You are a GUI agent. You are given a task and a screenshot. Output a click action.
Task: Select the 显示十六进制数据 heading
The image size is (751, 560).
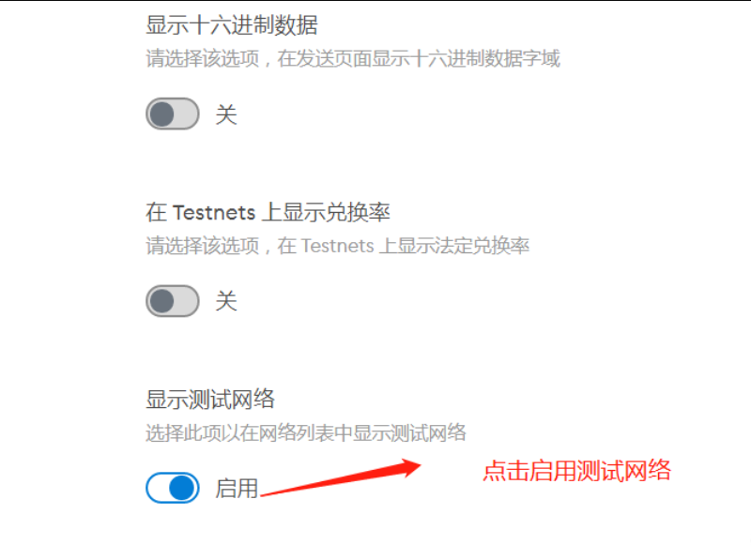click(232, 25)
